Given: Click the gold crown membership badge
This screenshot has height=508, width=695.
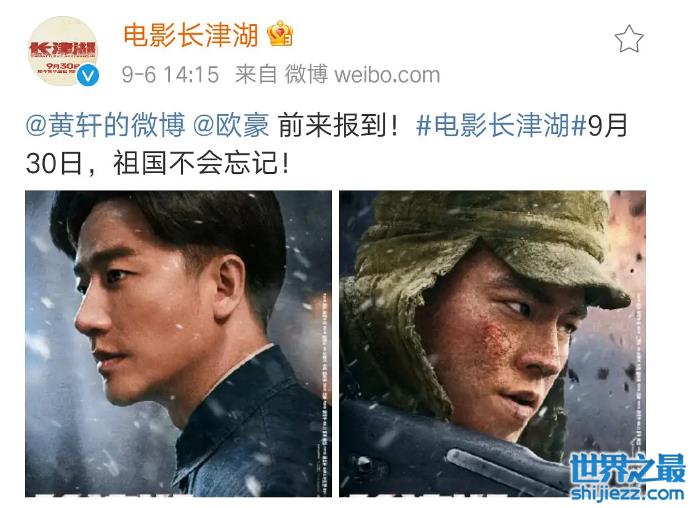Looking at the screenshot, I should click(x=280, y=34).
